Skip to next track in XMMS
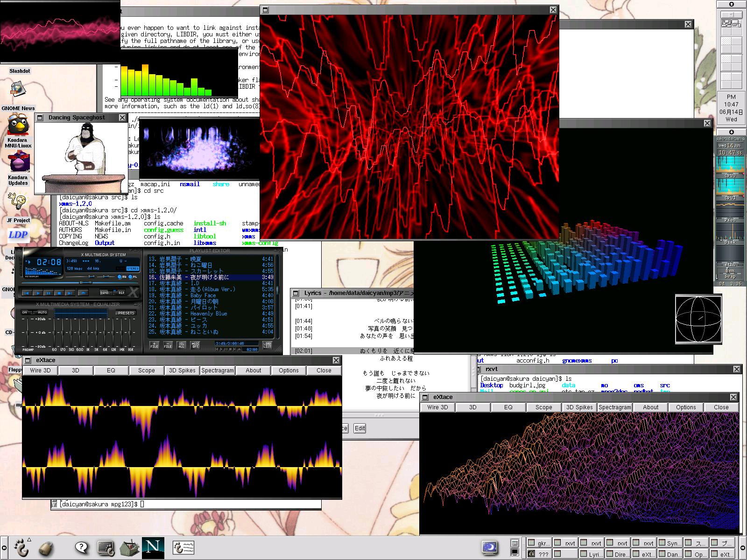 point(70,293)
